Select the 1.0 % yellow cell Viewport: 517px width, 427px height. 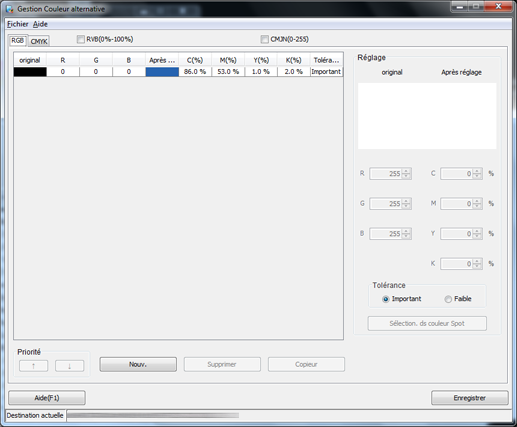[x=261, y=72]
